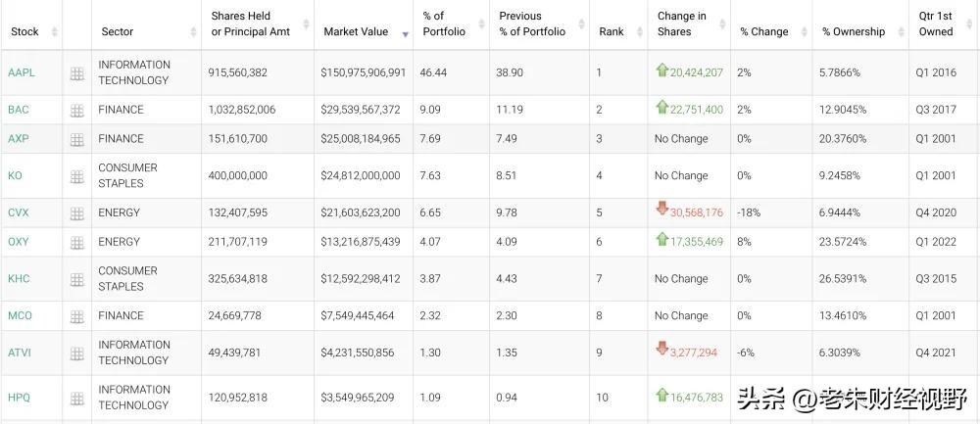Click the green up arrow for AAPL shares

662,71
